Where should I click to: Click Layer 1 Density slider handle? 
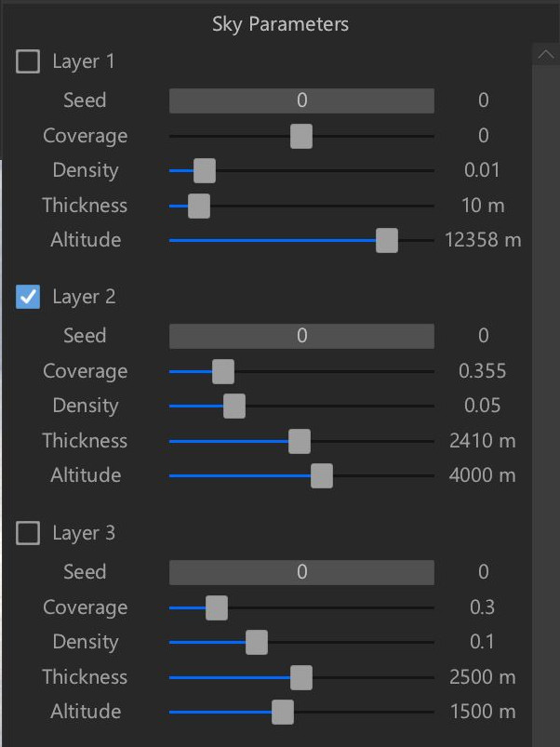pyautogui.click(x=205, y=171)
